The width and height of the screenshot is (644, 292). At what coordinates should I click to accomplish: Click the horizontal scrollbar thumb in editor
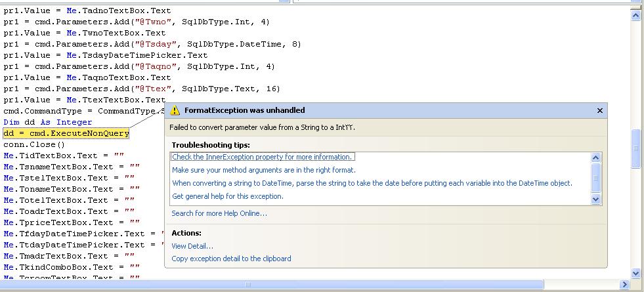(272, 284)
